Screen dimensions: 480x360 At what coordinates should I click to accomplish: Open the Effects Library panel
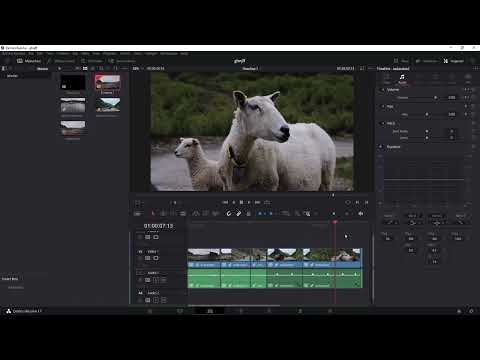pyautogui.click(x=61, y=61)
